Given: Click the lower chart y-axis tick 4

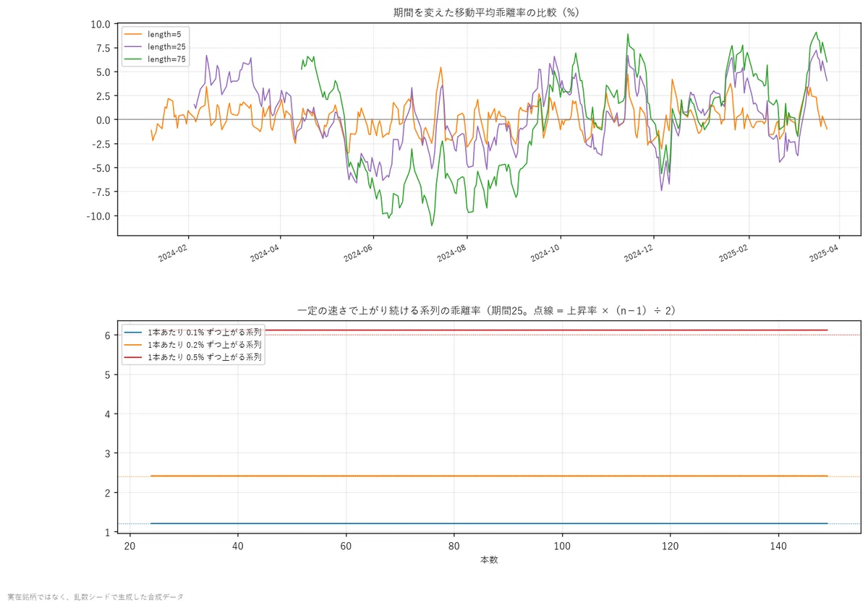Looking at the screenshot, I should pyautogui.click(x=107, y=414).
